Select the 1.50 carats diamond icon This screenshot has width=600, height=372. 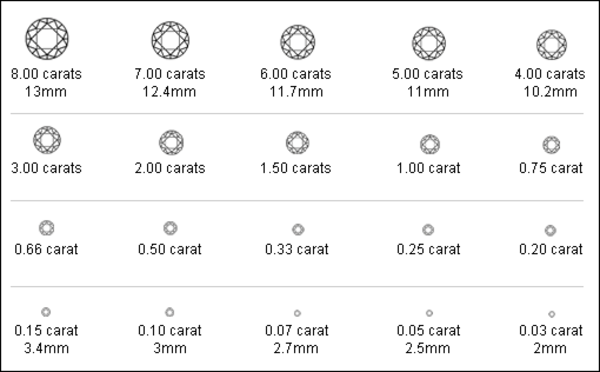(298, 143)
